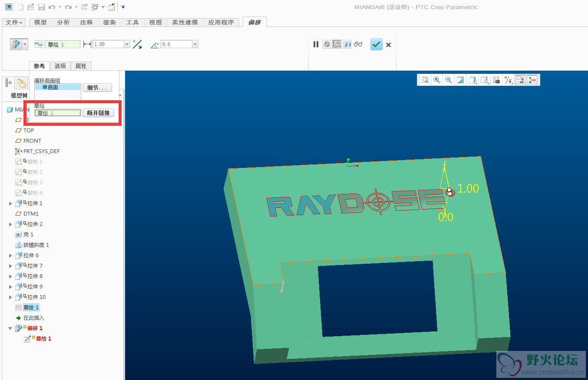Switch to the 模型 ribbon tab
The image size is (588, 380).
point(40,22)
